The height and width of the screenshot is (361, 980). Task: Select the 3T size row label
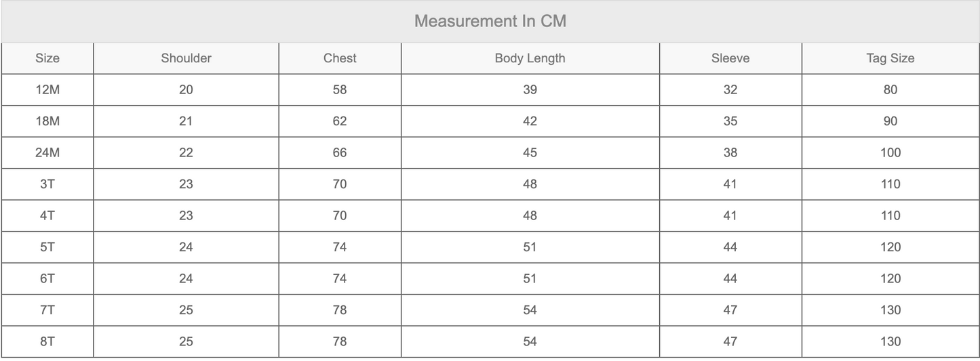pos(47,184)
